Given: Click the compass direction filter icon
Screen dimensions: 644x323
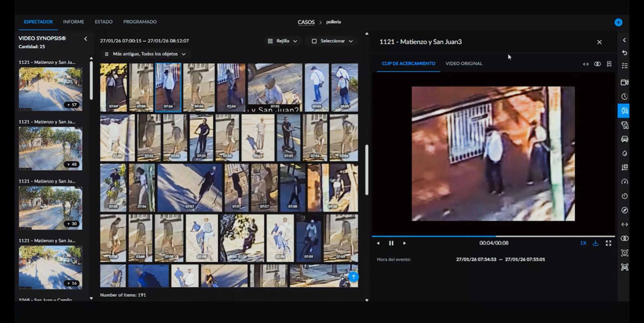Looking at the screenshot, I should click(x=624, y=210).
